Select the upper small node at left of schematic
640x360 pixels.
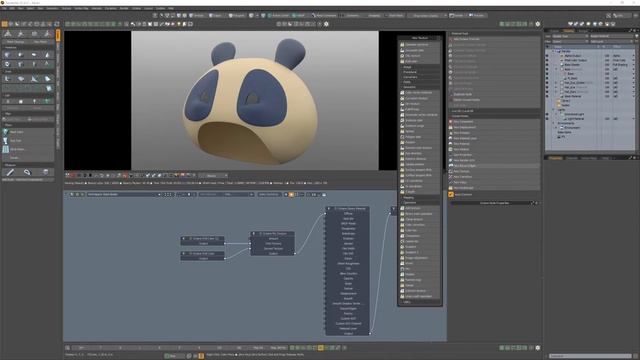click(203, 238)
